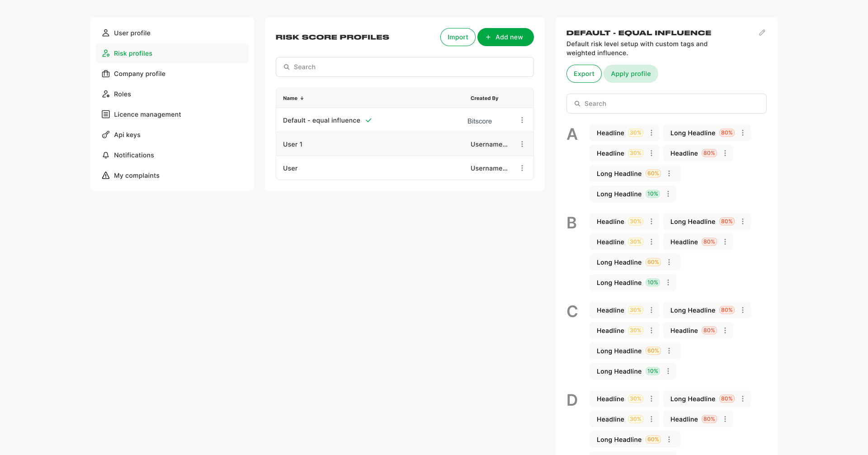
Task: Open the Roles section
Action: (x=172, y=94)
